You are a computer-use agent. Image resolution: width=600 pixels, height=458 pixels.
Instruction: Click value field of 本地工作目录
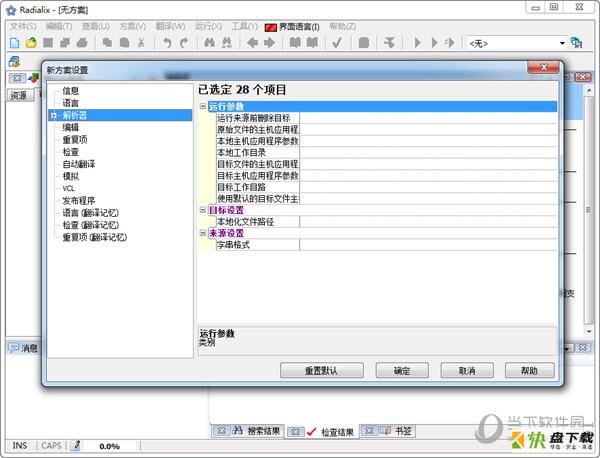(428, 153)
